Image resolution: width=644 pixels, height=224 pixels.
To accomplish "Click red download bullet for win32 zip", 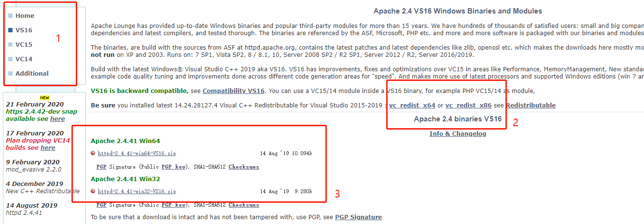I will [x=93, y=191].
